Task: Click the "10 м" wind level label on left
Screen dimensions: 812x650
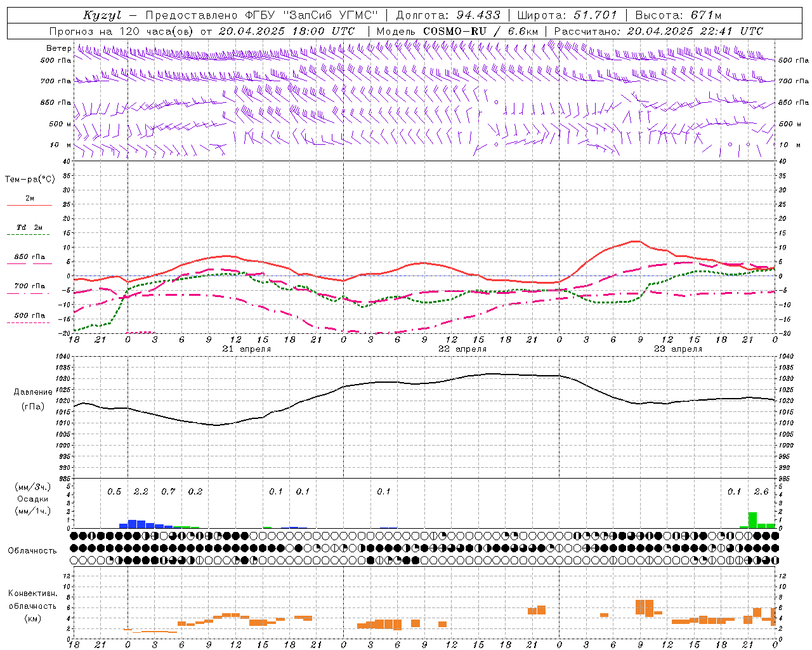Action: tap(60, 145)
